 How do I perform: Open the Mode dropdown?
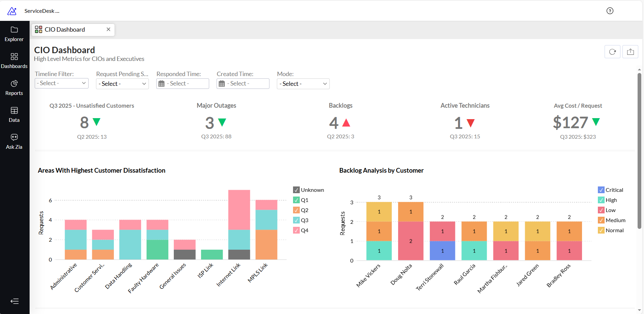(303, 84)
